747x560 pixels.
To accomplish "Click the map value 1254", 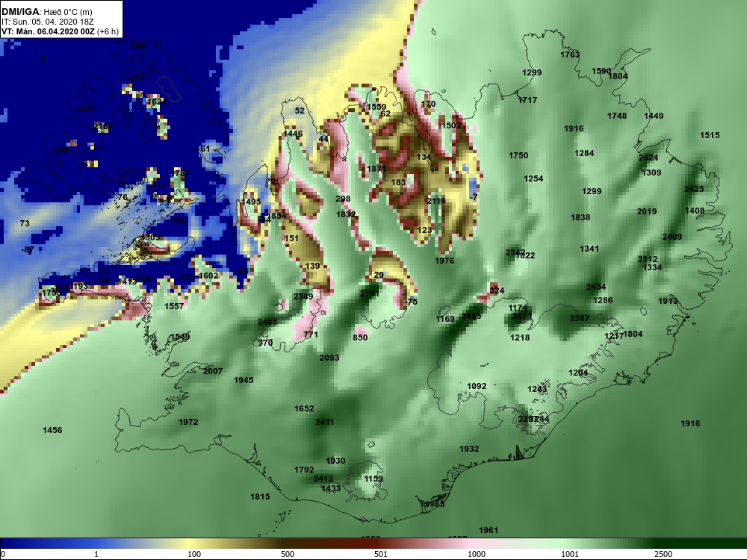I will (533, 178).
